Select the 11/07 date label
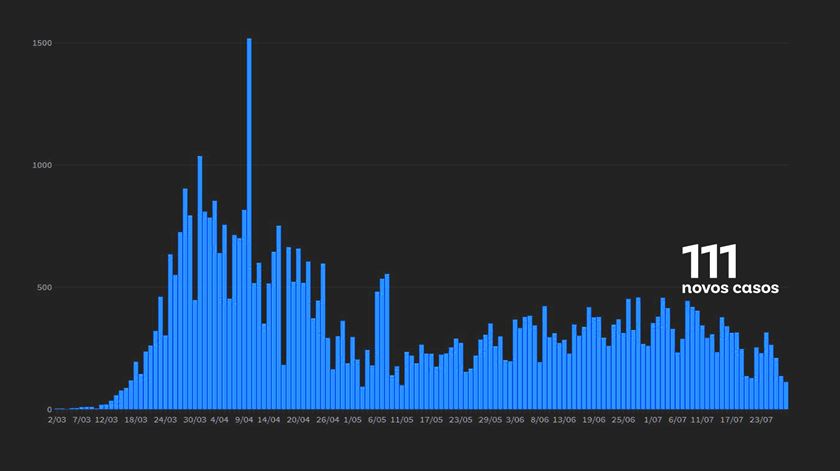Image resolution: width=840 pixels, height=471 pixels. tap(702, 420)
